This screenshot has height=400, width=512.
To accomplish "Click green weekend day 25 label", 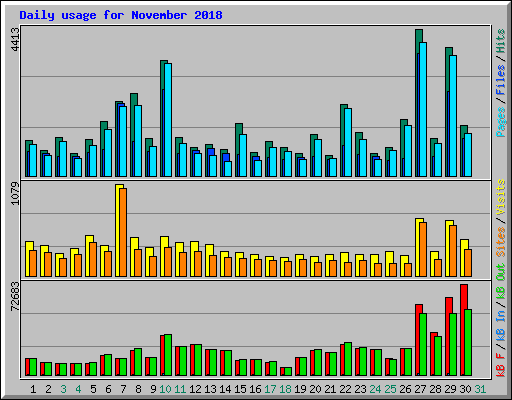I will [390, 389].
